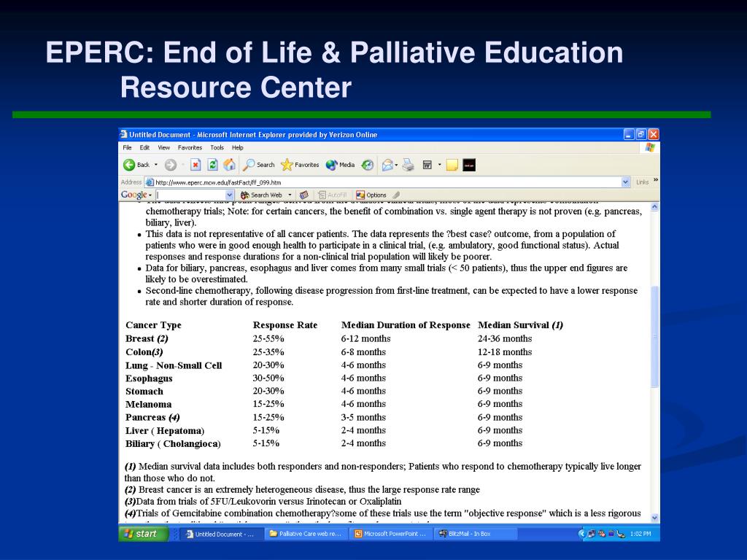Viewport: 747px width, 560px height.
Task: Open the Google logo dropdown arrow
Action: click(150, 195)
